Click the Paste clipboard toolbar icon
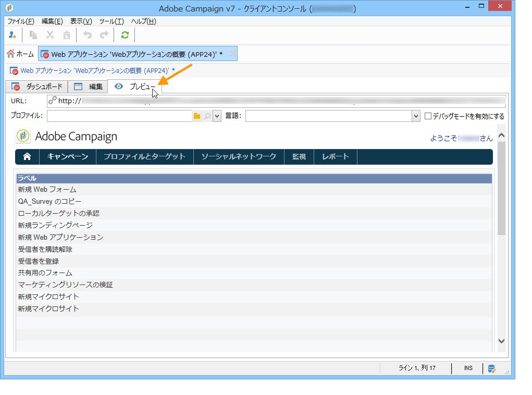Screen dimensions: 532x395 tap(67, 35)
